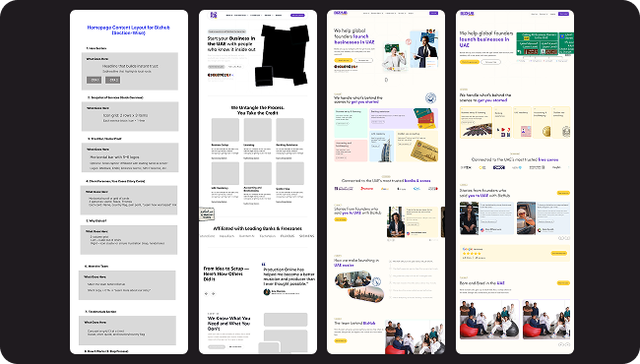Click the second gray button in the wireframe hero
This screenshot has width=640, height=364.
point(112,80)
